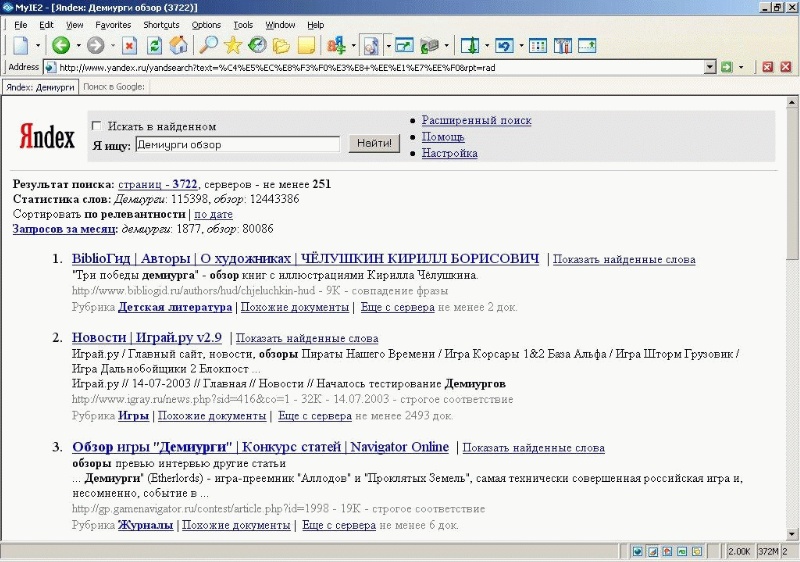
Task: Open the 'Новости | Играй.ру v2.9' result
Action: click(147, 338)
